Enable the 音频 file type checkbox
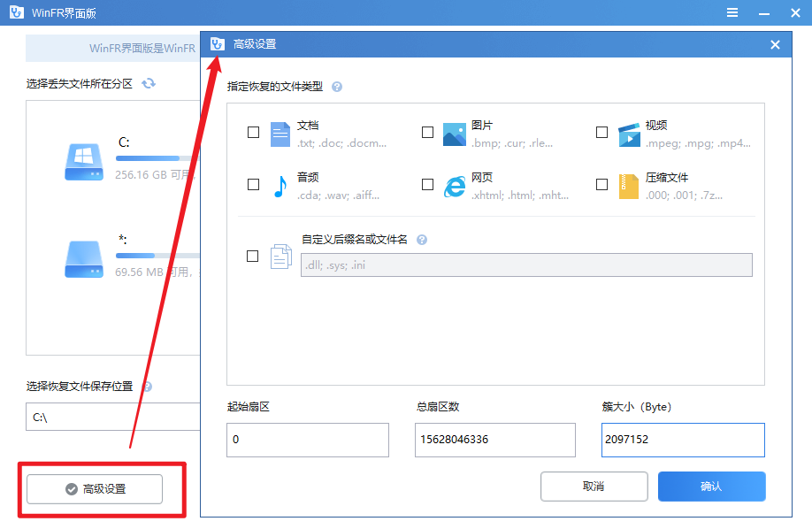Image resolution: width=812 pixels, height=529 pixels. coord(253,185)
